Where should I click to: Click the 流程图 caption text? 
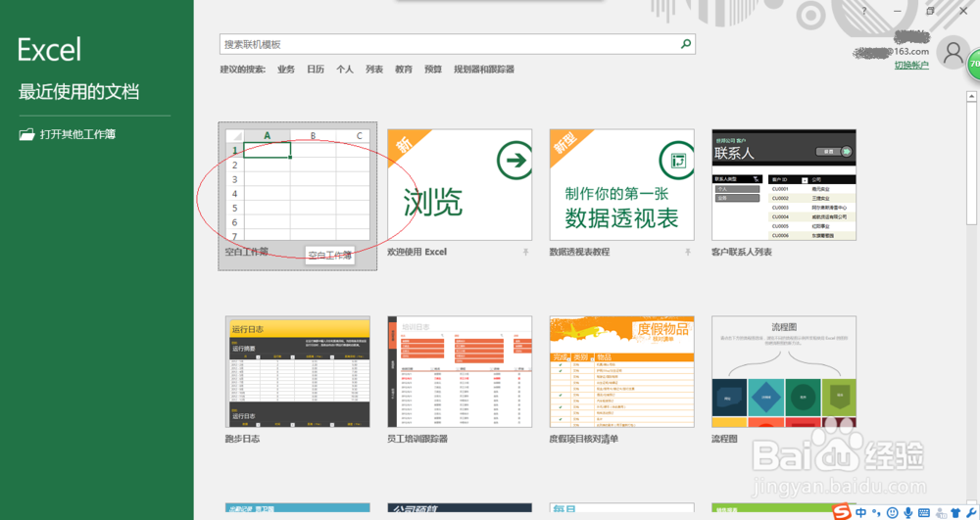pyautogui.click(x=724, y=439)
